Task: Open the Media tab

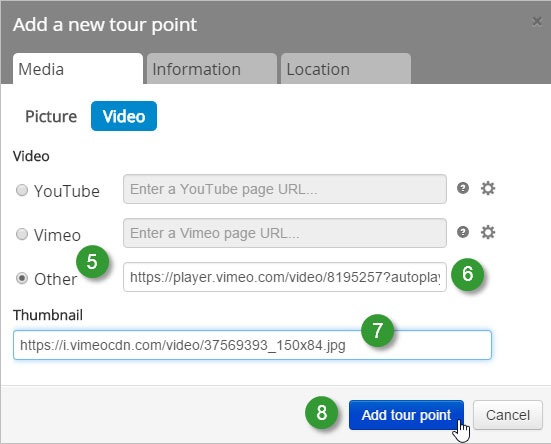Action: click(x=78, y=69)
